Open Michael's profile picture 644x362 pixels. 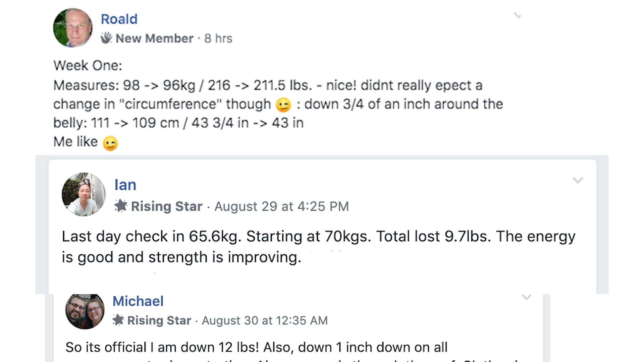coord(85,311)
